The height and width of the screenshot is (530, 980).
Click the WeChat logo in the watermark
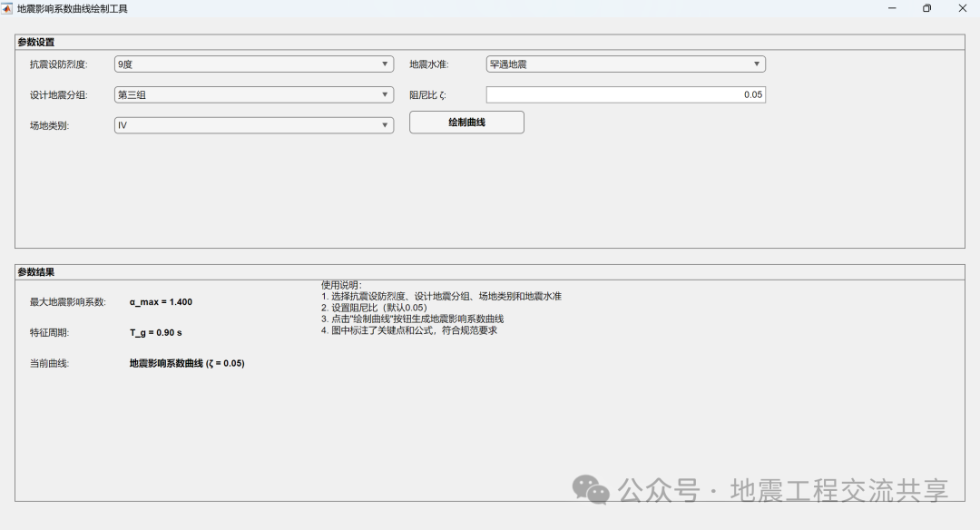(591, 489)
